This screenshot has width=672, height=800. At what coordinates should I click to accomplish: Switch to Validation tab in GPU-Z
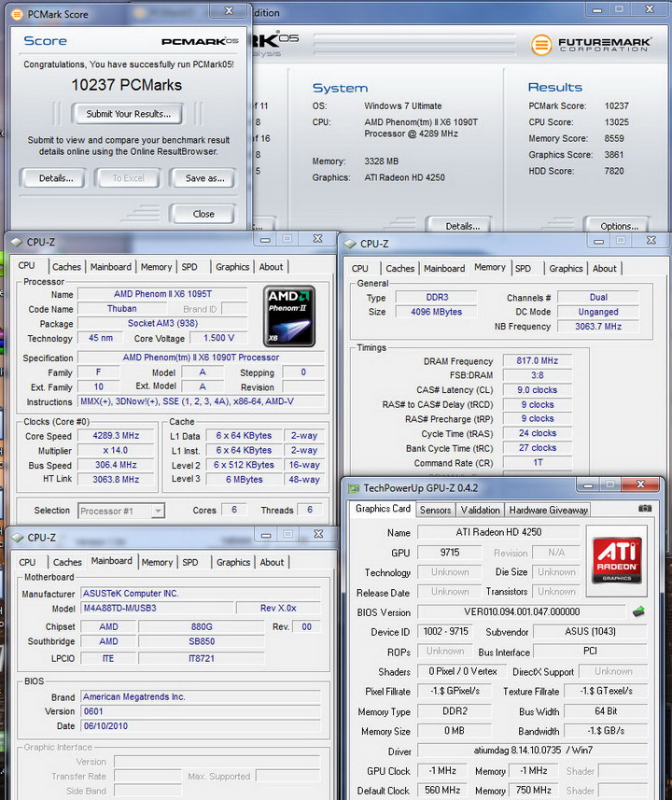coord(480,510)
